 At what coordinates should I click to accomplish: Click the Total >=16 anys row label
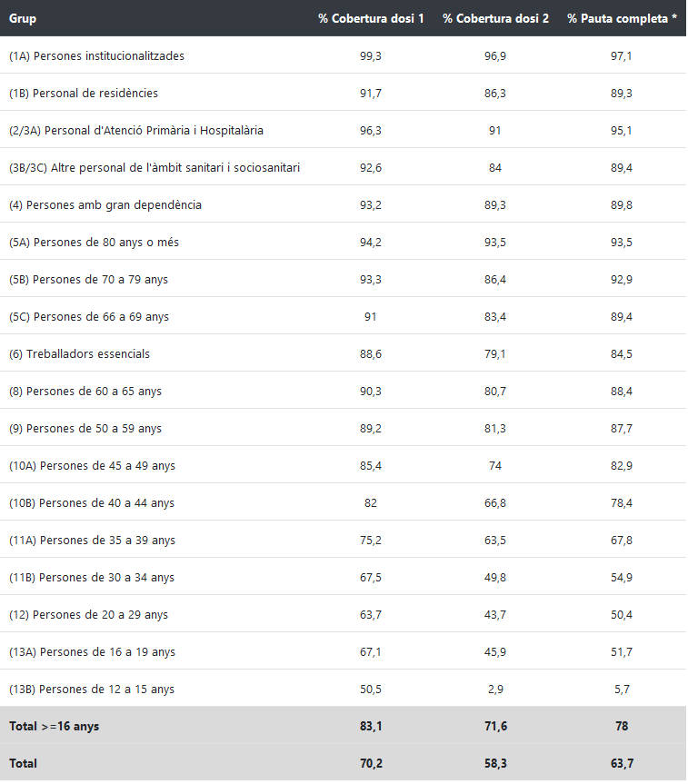[x=54, y=727]
